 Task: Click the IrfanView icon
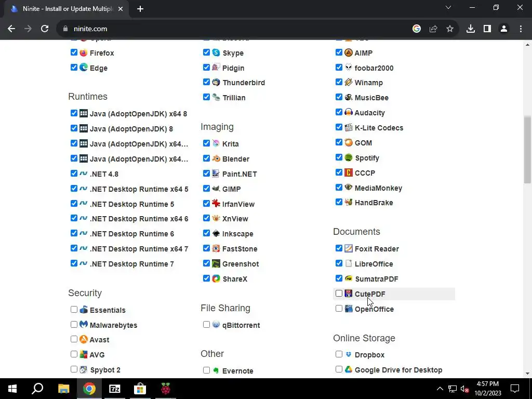pos(216,204)
